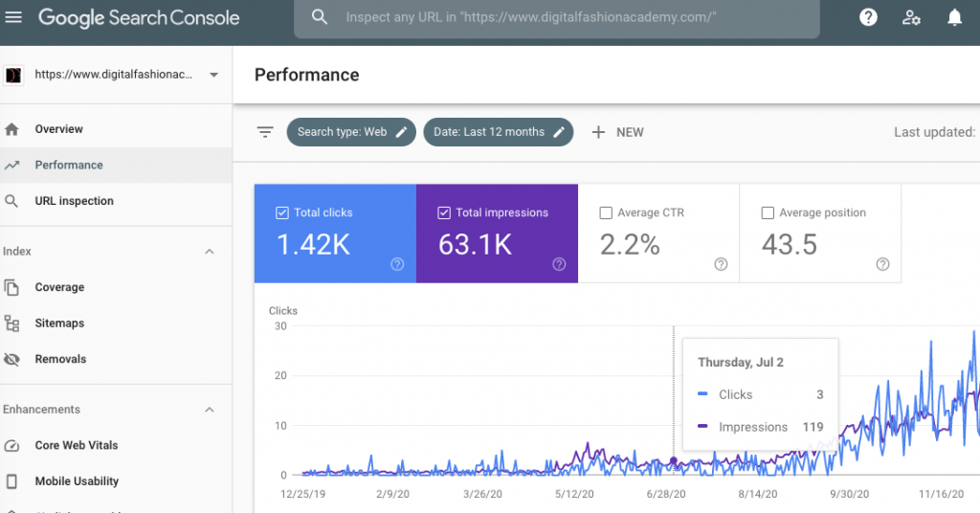The width and height of the screenshot is (980, 513).
Task: Click the search magnifier icon in URL bar
Action: tap(320, 17)
